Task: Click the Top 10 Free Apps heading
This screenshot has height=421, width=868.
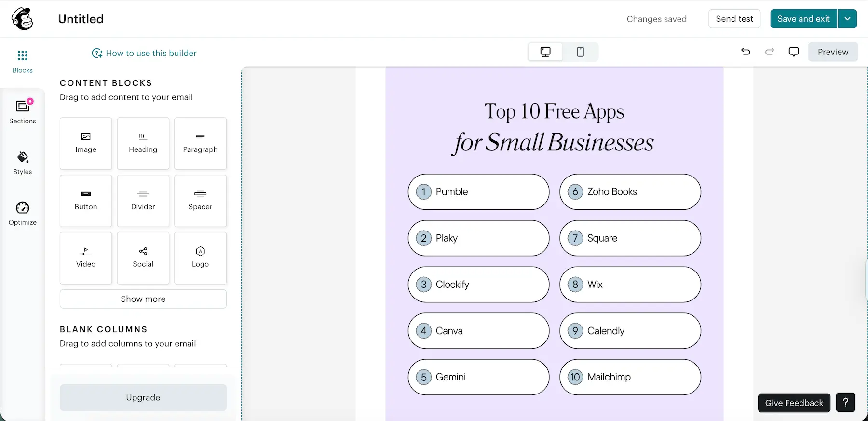Action: coord(554,111)
